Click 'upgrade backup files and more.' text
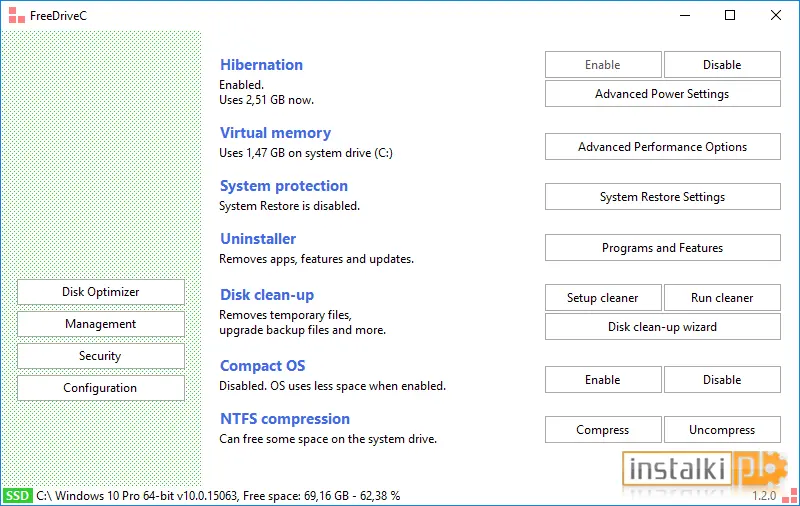Viewport: 800px width, 506px height. click(303, 330)
